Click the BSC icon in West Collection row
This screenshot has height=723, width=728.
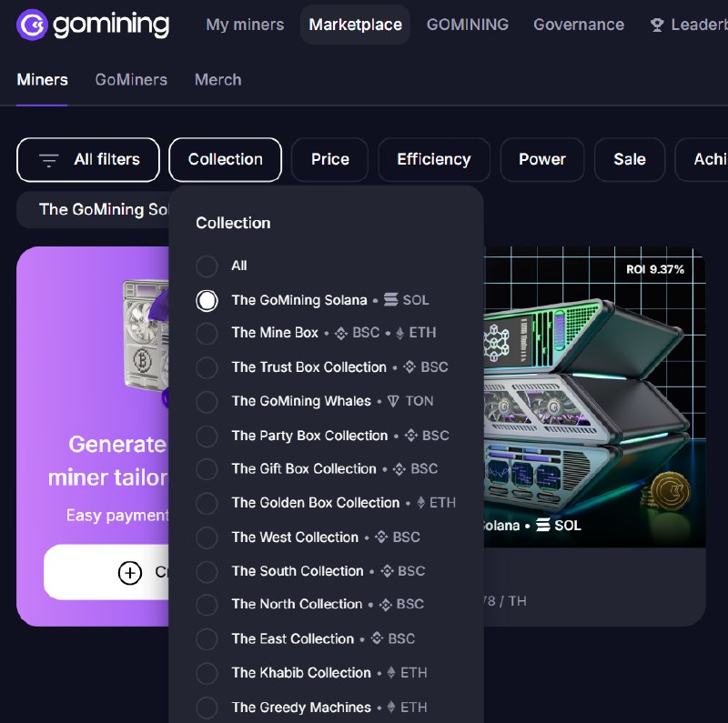(x=381, y=537)
